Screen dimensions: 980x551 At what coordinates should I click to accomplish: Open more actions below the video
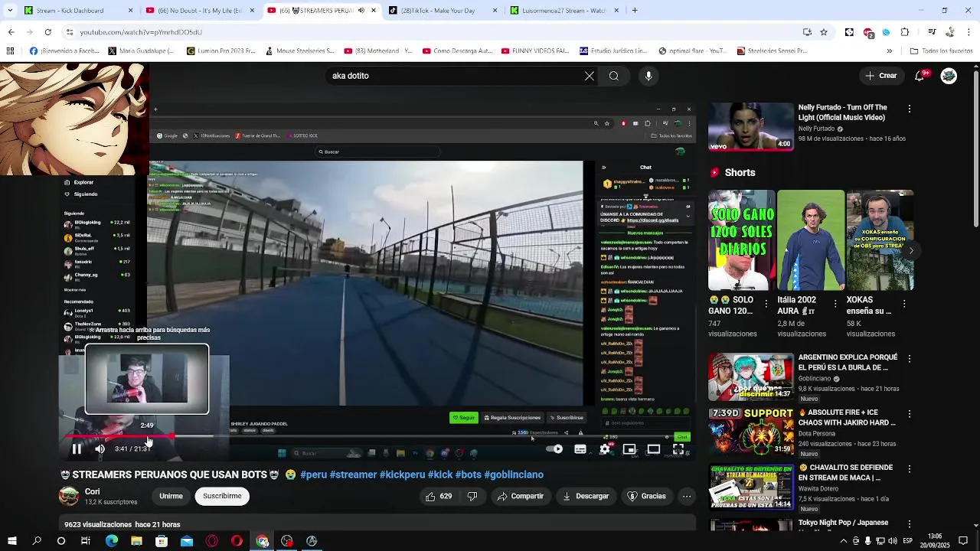pos(687,496)
